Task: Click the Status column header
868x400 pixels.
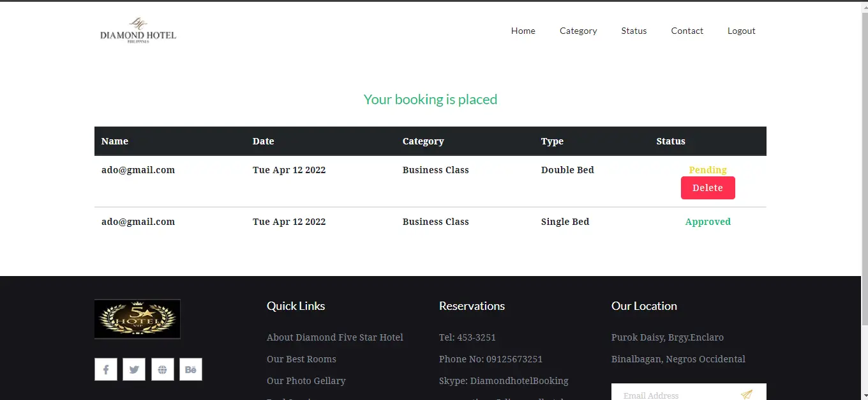Action: (671, 141)
